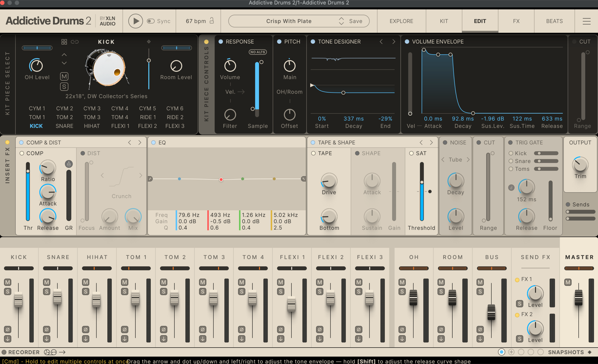
Task: Click the tempo sync note icon in TRIG GATE
Action: tap(511, 187)
